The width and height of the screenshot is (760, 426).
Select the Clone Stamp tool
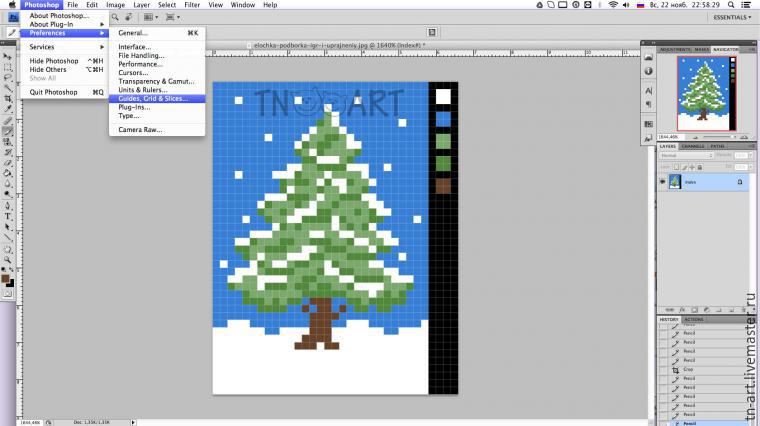(8, 142)
